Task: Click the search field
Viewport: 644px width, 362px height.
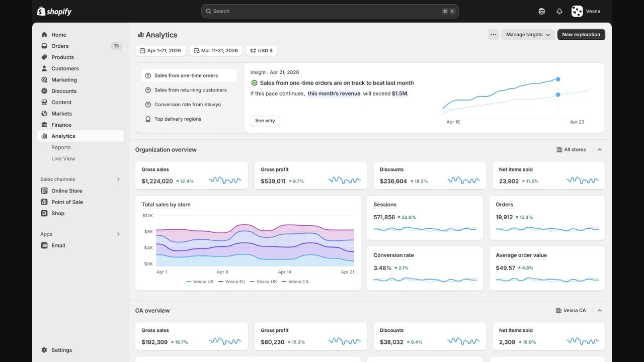Action: [x=330, y=11]
